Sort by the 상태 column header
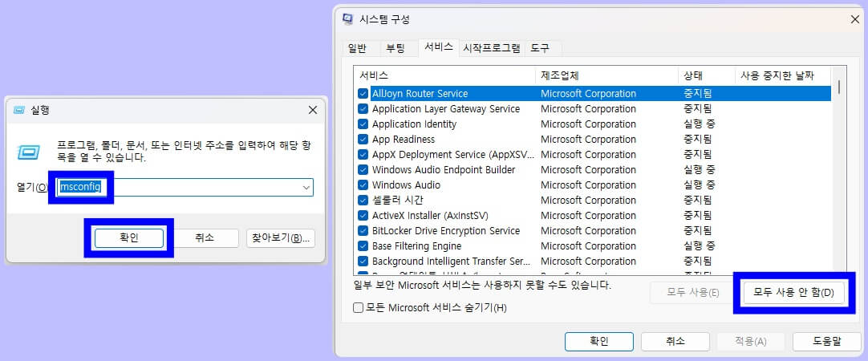This screenshot has width=868, height=361. coord(707,75)
